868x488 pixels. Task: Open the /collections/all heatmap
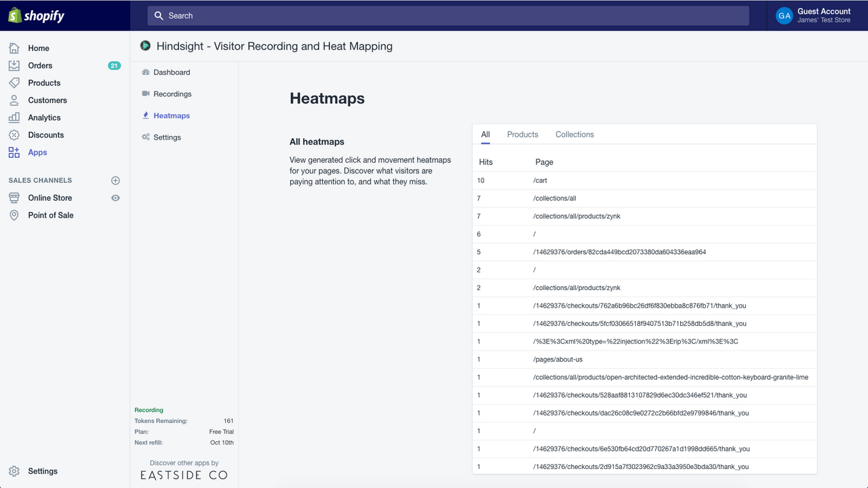click(x=645, y=198)
